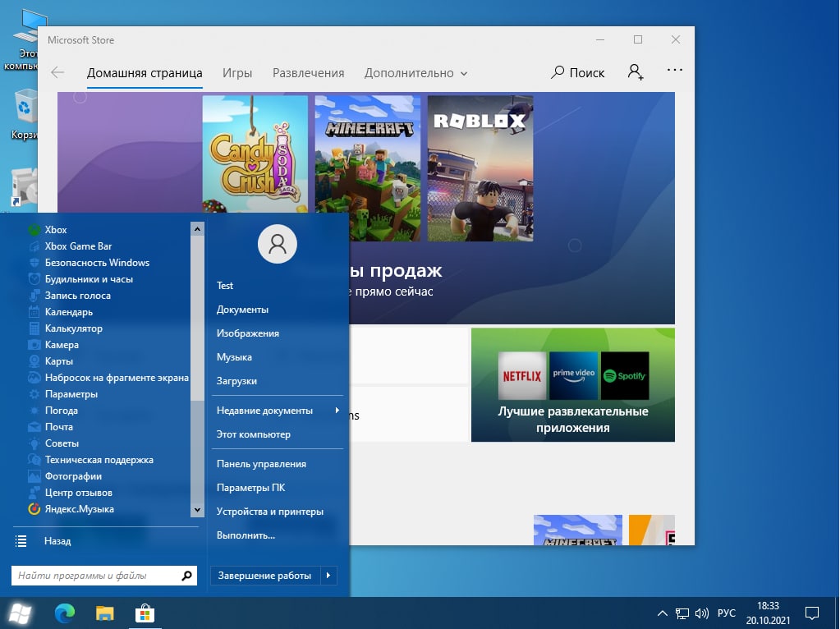Viewport: 840px width, 629px height.
Task: Open Устройства и принтеры
Action: click(270, 512)
